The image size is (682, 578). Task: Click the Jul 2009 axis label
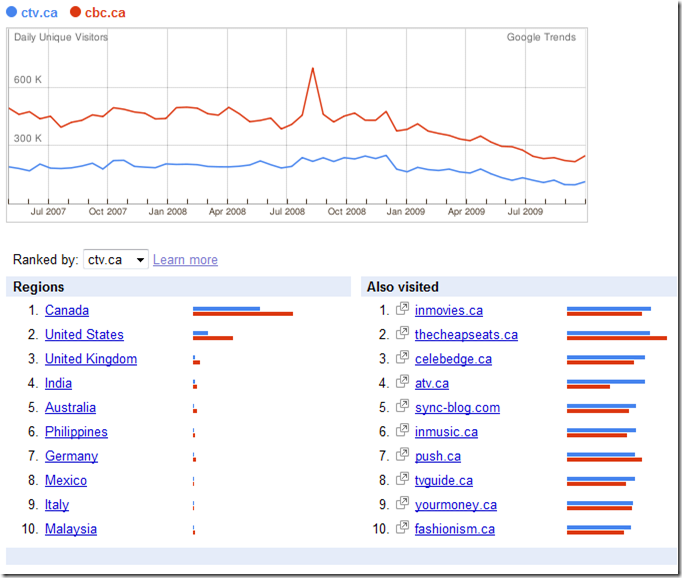coord(525,212)
